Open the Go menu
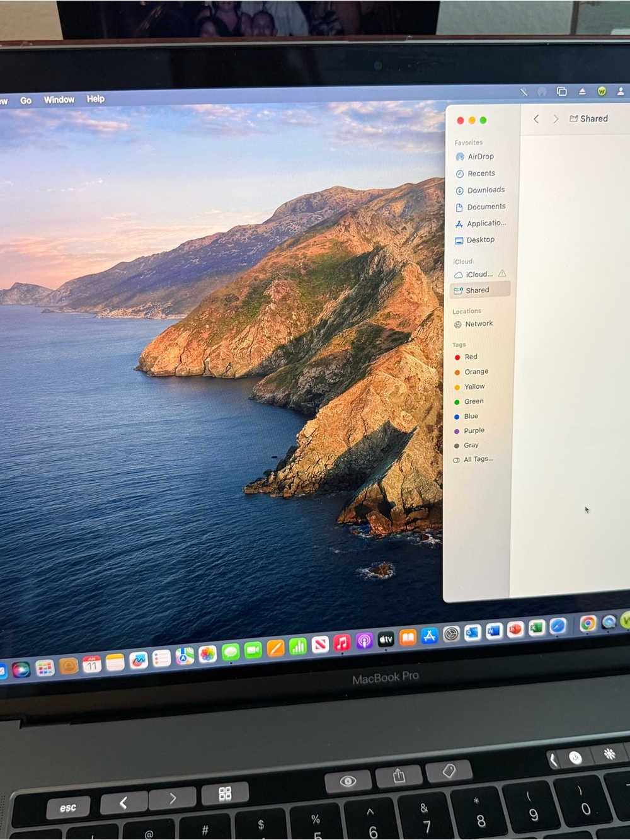Image resolution: width=630 pixels, height=840 pixels. point(26,100)
